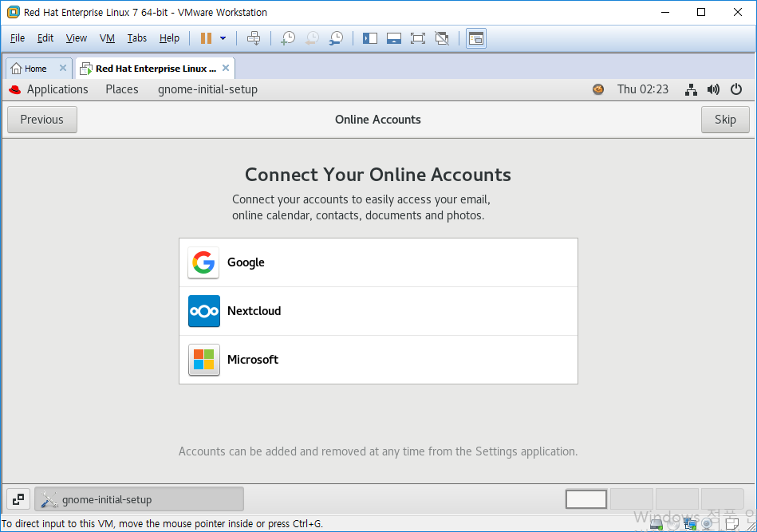
Task: Connect a Microsoft account
Action: tap(378, 361)
